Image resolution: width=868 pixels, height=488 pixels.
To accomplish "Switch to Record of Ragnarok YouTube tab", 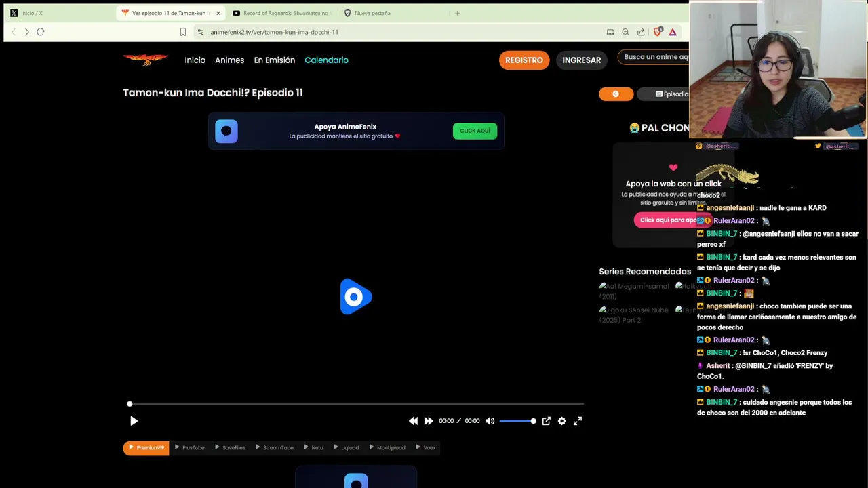I will pos(281,13).
